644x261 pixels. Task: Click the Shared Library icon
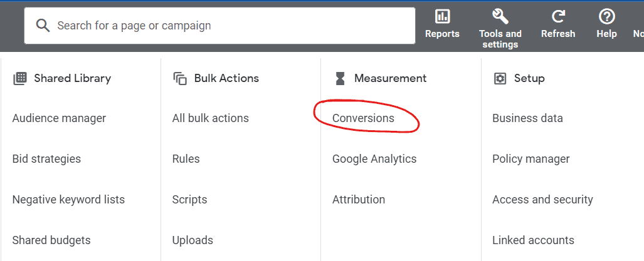pyautogui.click(x=19, y=78)
